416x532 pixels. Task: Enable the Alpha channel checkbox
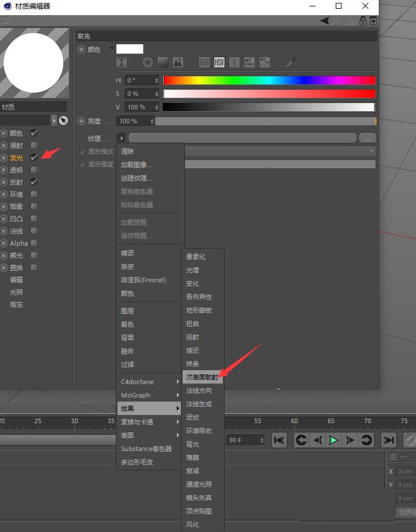click(x=34, y=243)
